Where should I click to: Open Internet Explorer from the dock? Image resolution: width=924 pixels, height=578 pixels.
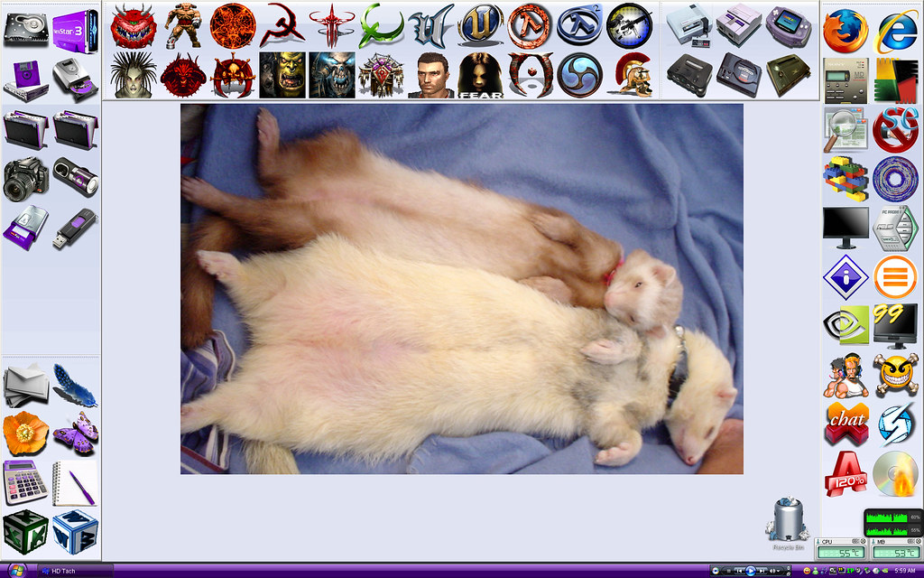coord(895,32)
